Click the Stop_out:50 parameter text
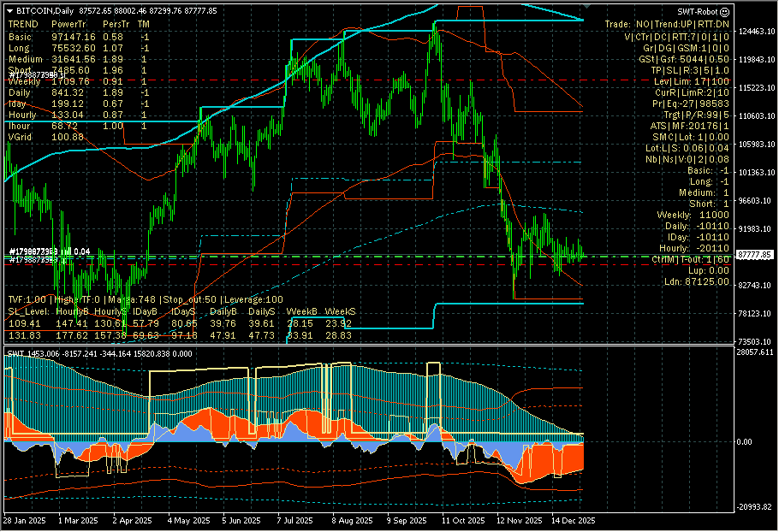Image resolution: width=779 pixels, height=532 pixels. pos(190,299)
